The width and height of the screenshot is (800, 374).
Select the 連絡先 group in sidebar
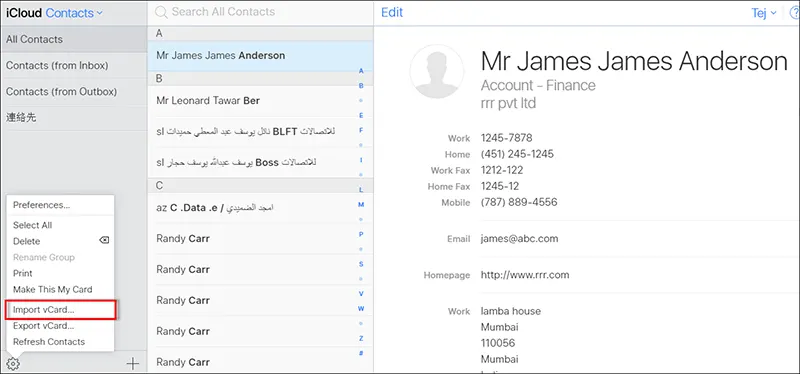coord(74,118)
